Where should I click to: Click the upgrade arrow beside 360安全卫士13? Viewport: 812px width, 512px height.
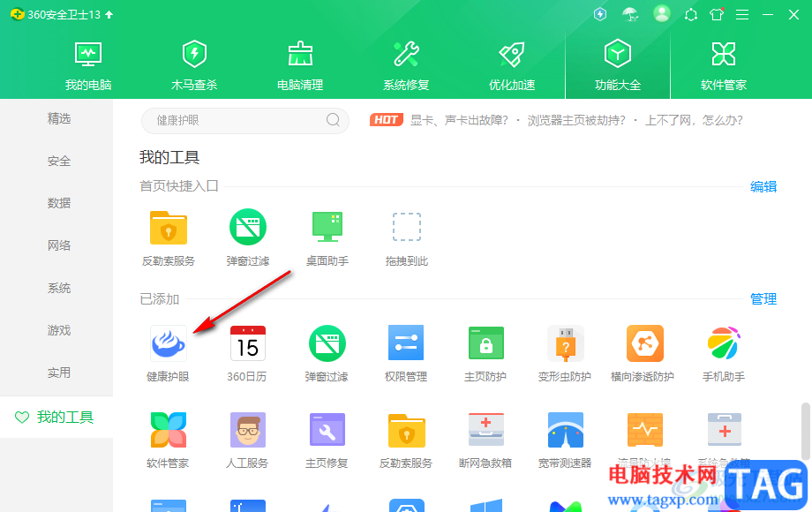click(x=109, y=14)
